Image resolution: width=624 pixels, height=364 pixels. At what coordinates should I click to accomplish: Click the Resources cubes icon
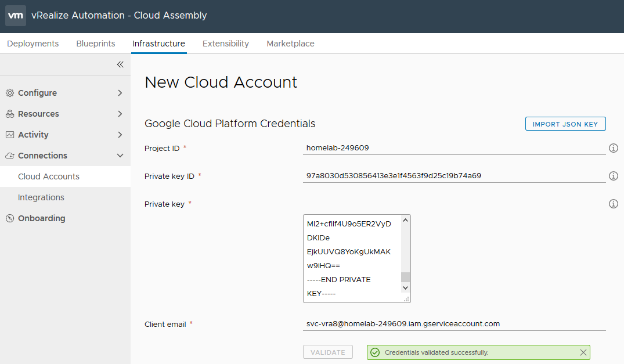coord(10,114)
